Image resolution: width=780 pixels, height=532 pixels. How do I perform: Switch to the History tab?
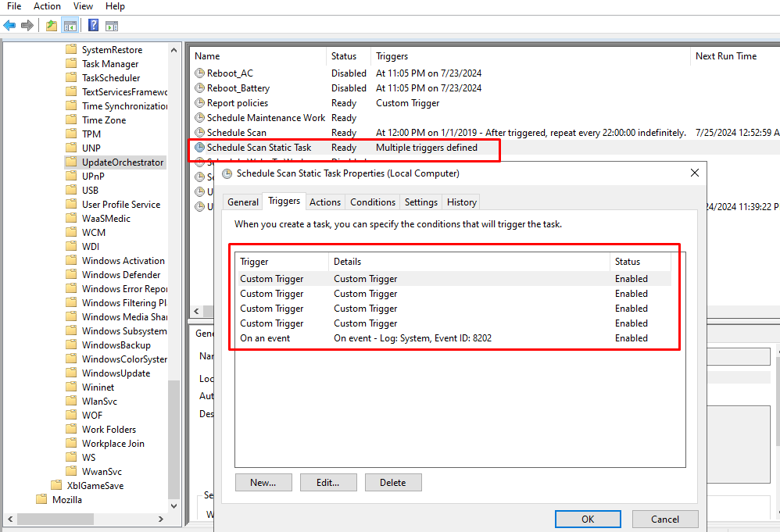[462, 202]
